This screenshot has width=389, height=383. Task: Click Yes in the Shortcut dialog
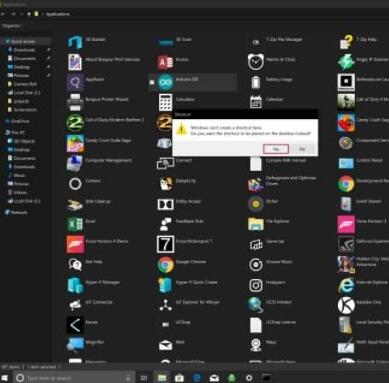tap(276, 149)
